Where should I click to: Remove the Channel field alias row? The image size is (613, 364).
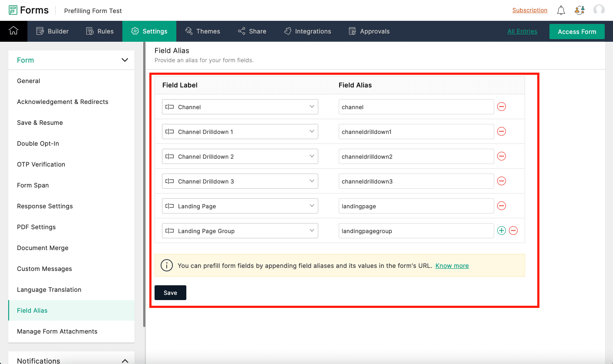tap(501, 107)
